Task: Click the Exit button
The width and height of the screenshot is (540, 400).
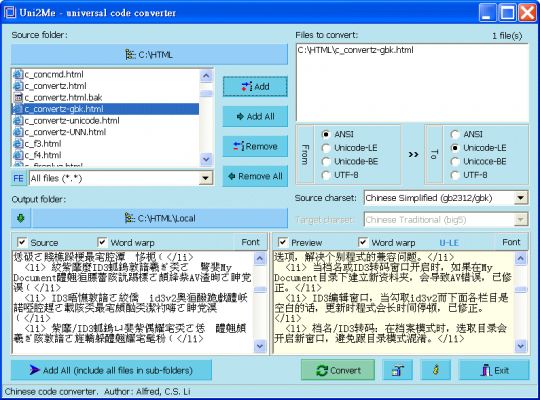Action: (x=494, y=370)
